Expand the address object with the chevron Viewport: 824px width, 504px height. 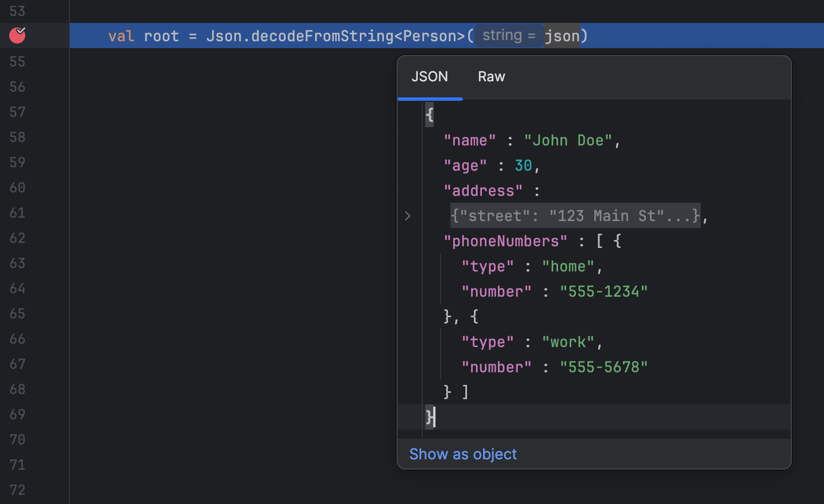click(x=407, y=216)
